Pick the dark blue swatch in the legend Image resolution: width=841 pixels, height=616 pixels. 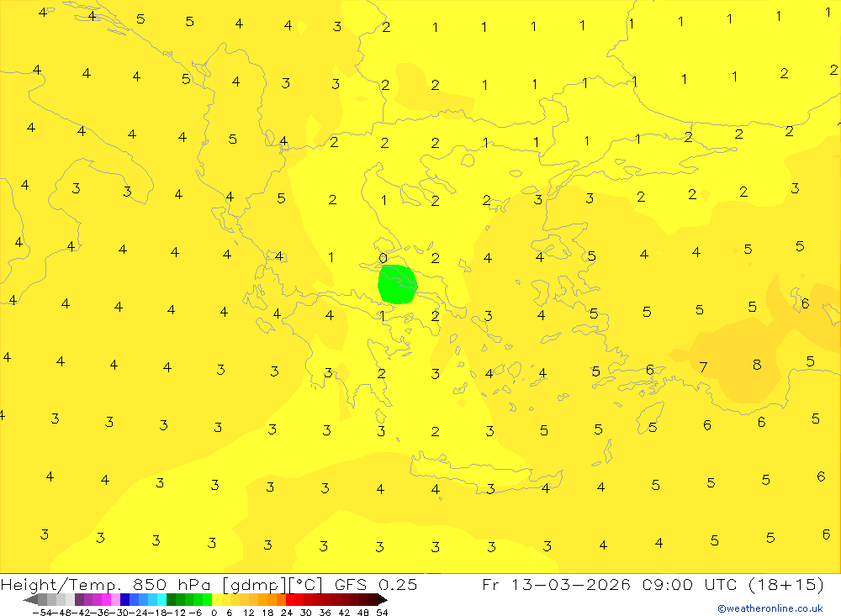[124, 600]
